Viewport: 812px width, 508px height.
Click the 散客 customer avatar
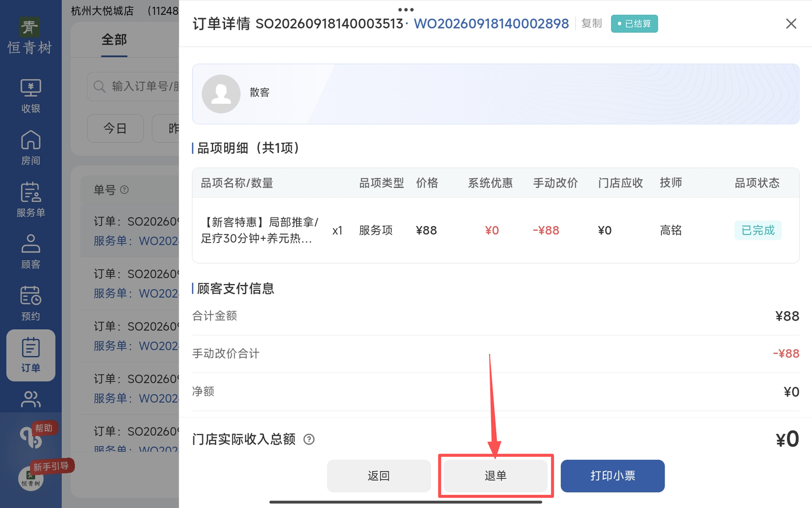221,94
